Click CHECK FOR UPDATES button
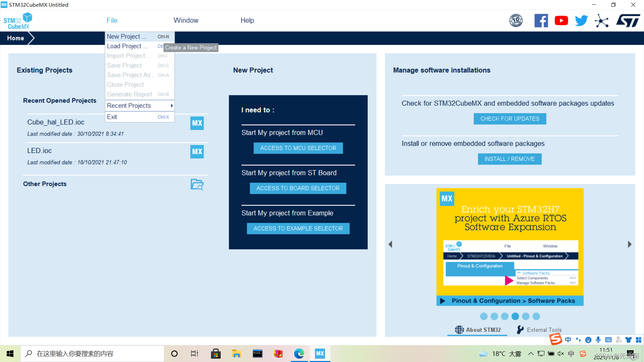 [509, 118]
